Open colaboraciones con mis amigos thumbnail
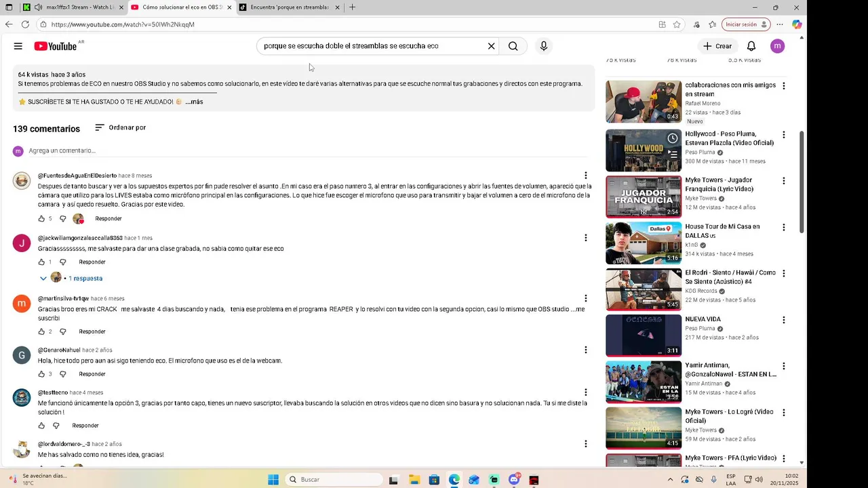 coord(644,102)
